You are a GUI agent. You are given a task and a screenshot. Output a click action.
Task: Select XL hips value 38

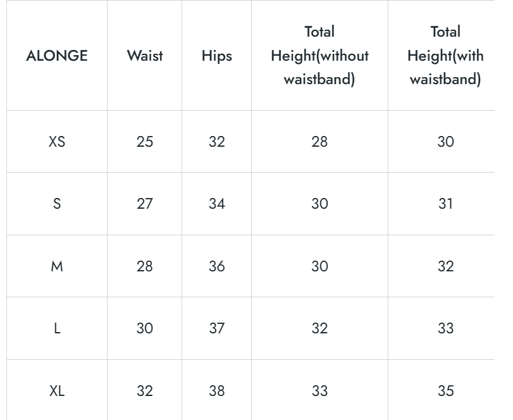pyautogui.click(x=217, y=391)
